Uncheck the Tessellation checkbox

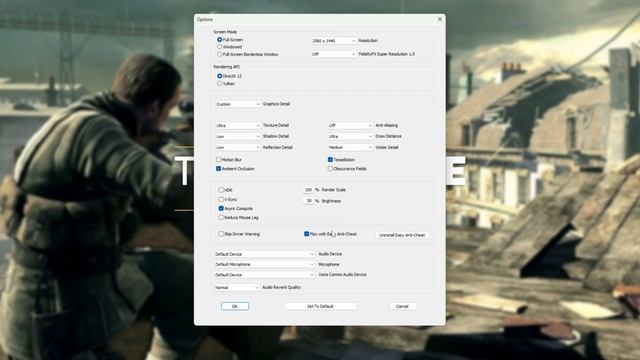330,160
